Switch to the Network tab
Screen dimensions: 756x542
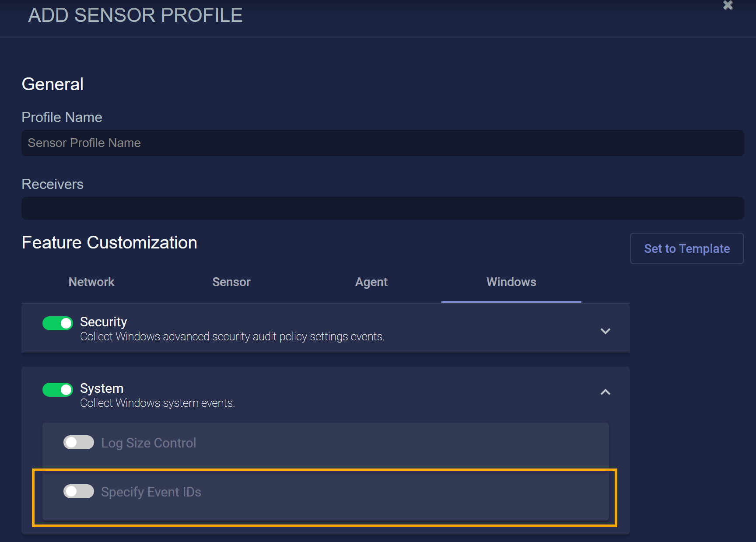tap(91, 282)
